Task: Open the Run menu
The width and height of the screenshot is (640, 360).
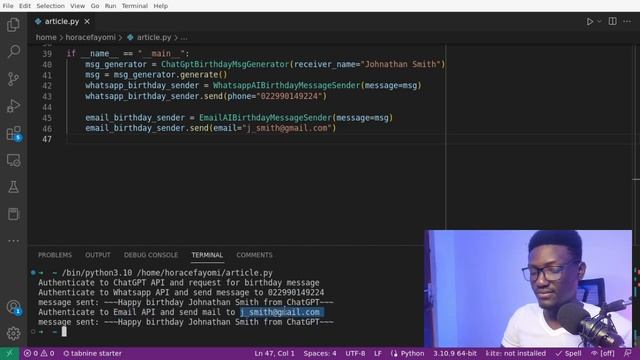Action: coord(110,6)
